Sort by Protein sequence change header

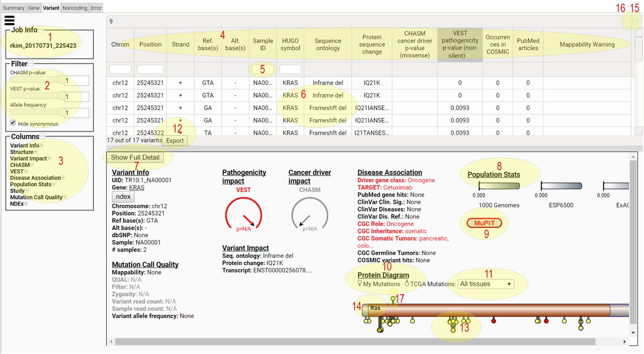click(x=372, y=44)
